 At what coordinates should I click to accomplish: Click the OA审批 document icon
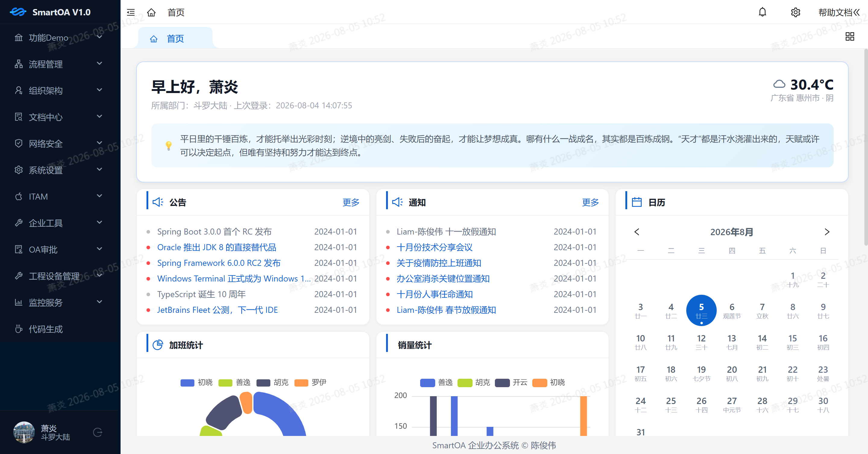click(18, 249)
